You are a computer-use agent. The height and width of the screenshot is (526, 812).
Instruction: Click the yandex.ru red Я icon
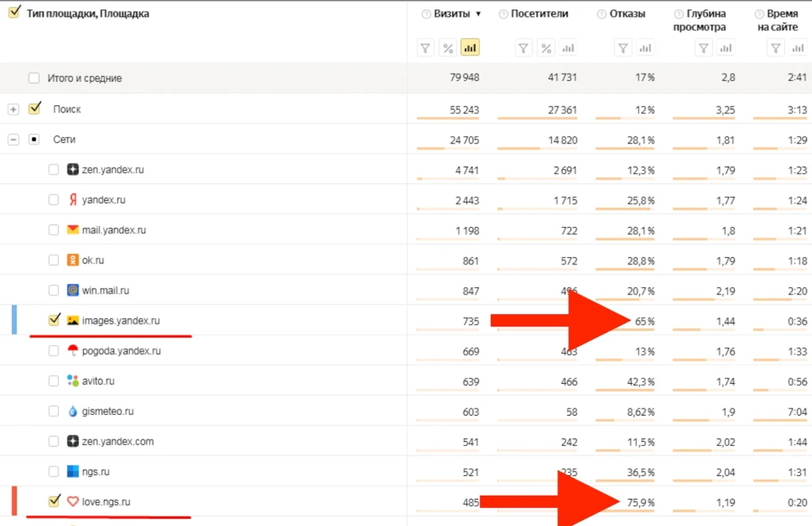pyautogui.click(x=72, y=199)
